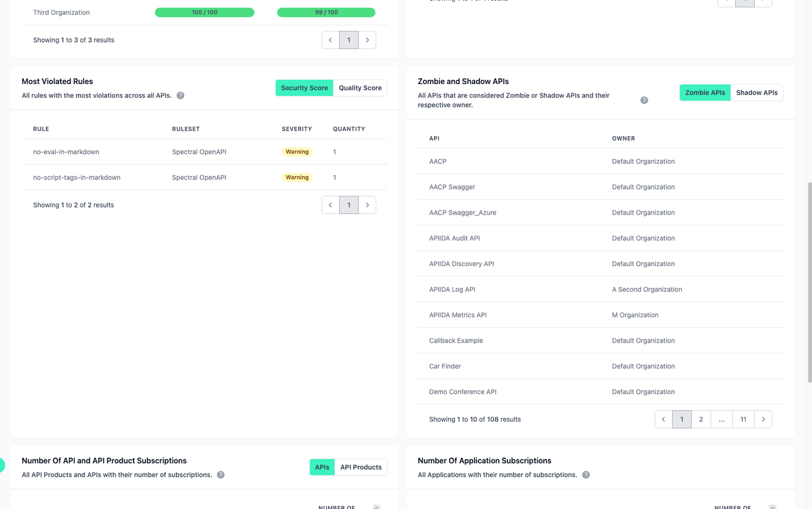Click the 99/100 score bar for Third Organization
812x509 pixels.
326,12
